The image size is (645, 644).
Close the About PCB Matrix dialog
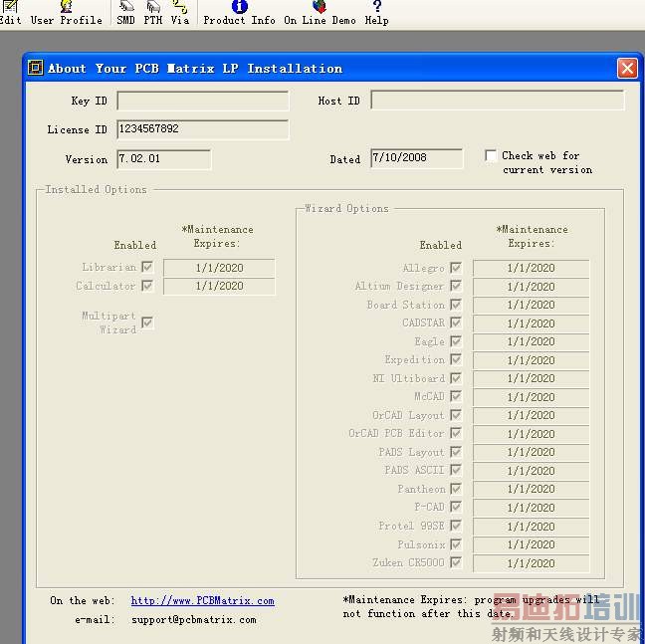click(x=627, y=68)
